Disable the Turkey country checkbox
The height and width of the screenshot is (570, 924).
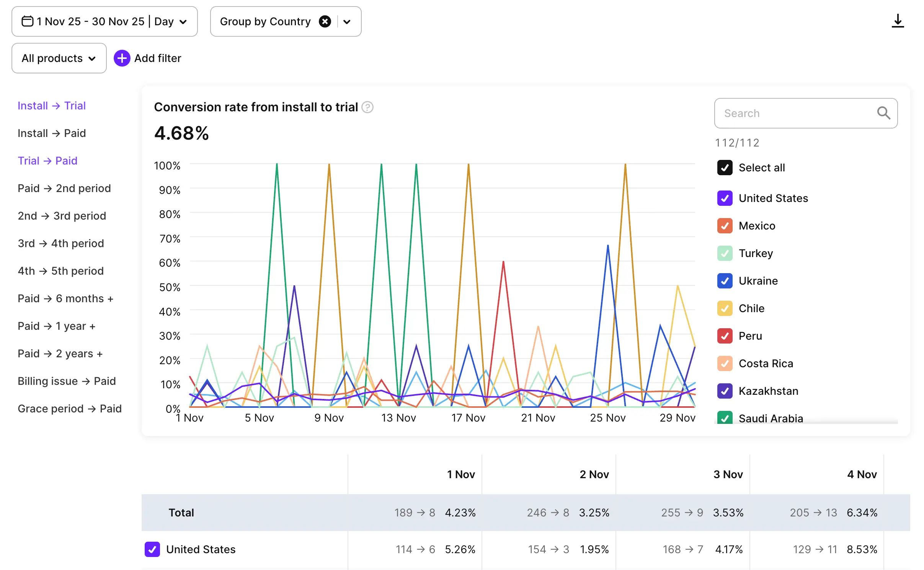(725, 253)
